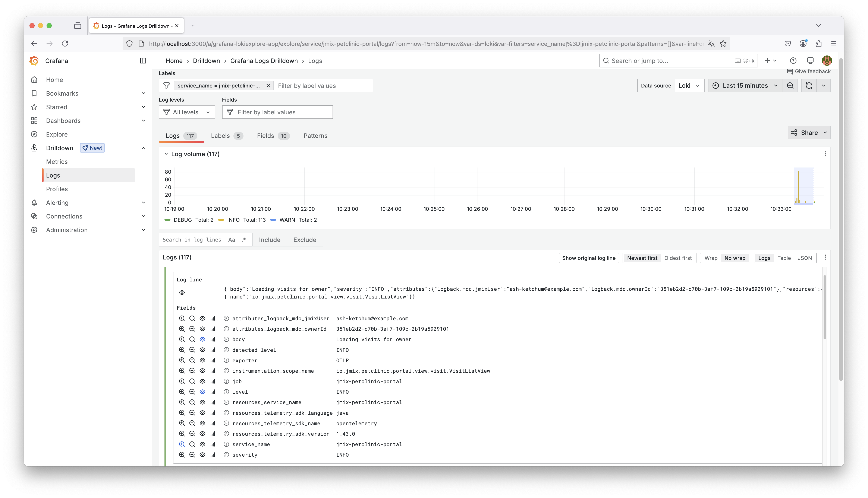Open the Log volume panel menu
Viewport: 868px width, 498px height.
click(x=825, y=154)
